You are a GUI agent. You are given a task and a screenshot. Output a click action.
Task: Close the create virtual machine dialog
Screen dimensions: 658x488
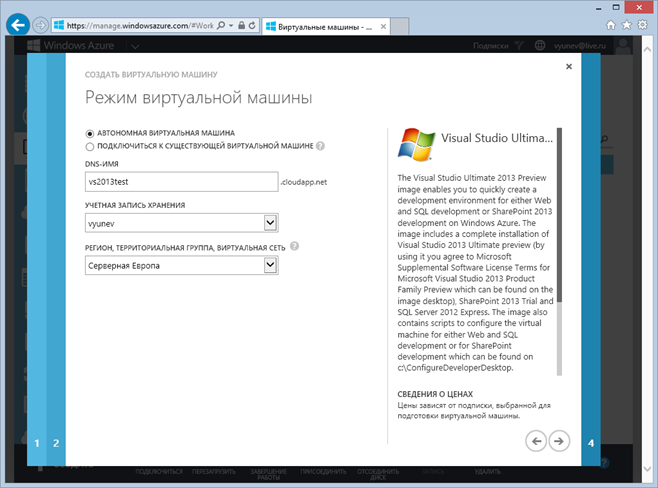pyautogui.click(x=569, y=66)
